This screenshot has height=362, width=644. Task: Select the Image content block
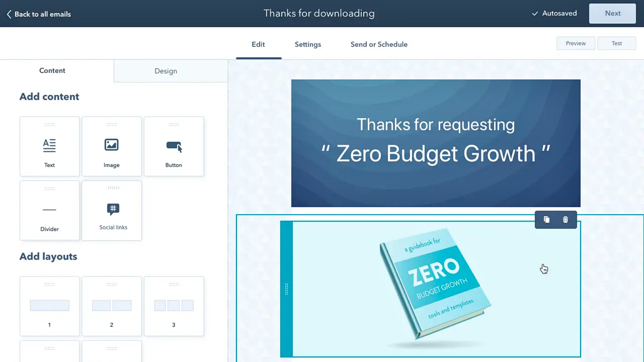click(x=111, y=146)
